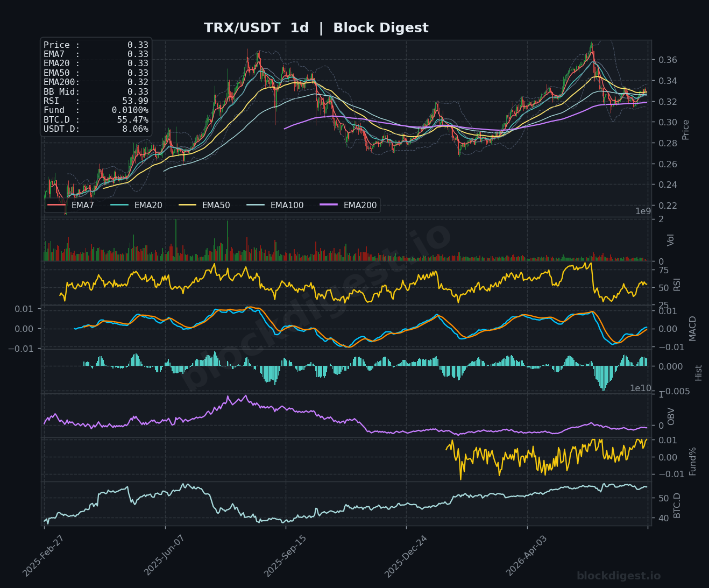Click the Price axis label
709x588 pixels.
686,130
